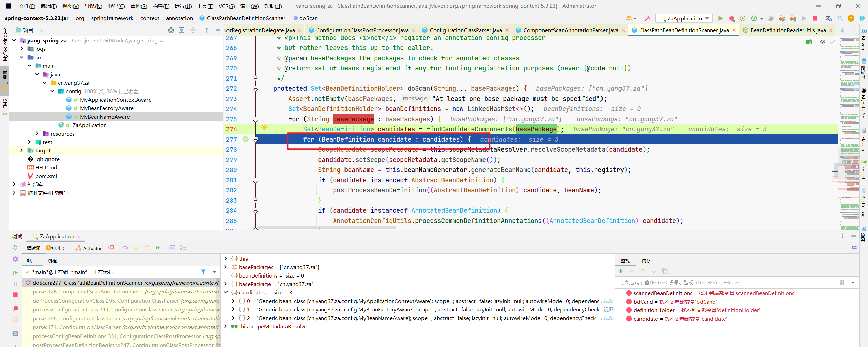Select MyBeanFactoryAware in project tree
This screenshot has width=868, height=347.
coord(106,108)
